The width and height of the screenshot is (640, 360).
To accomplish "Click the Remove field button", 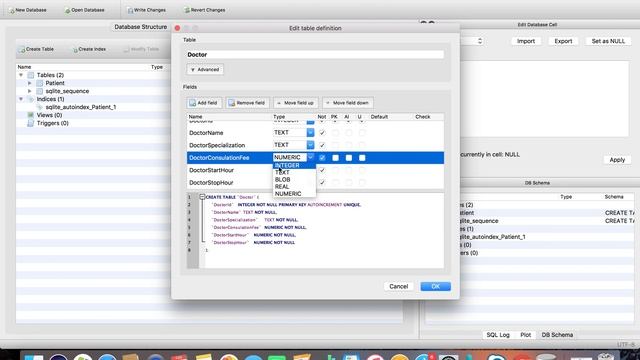I will [247, 103].
